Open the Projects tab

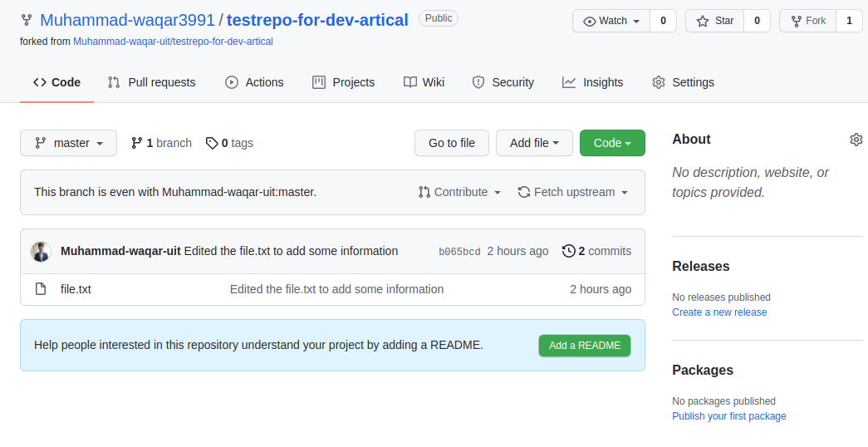pos(343,82)
